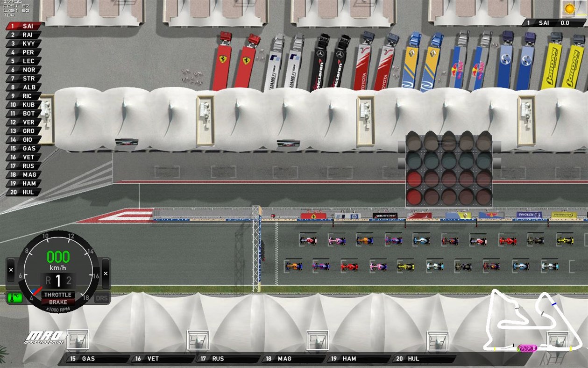Click the green 000 km/h speed readout

coord(58,257)
